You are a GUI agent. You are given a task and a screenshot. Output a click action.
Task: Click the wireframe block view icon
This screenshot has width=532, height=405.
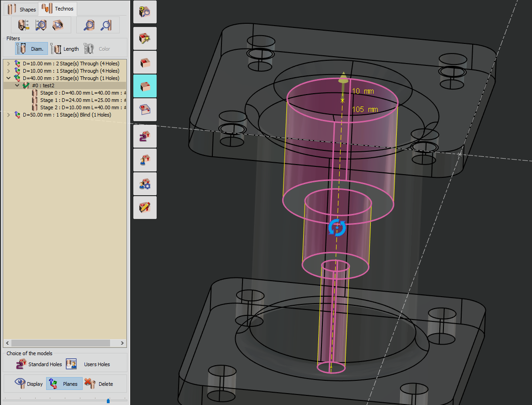click(145, 110)
